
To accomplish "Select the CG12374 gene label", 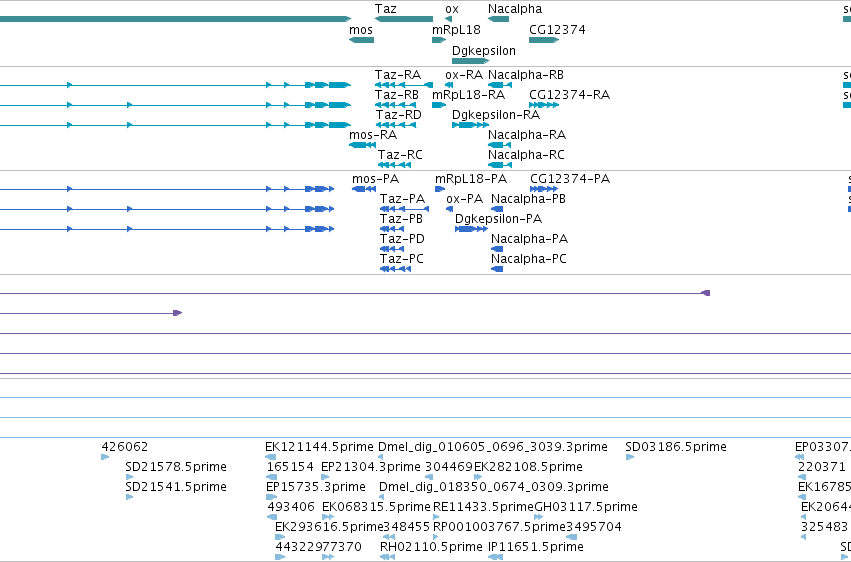I will click(x=557, y=30).
